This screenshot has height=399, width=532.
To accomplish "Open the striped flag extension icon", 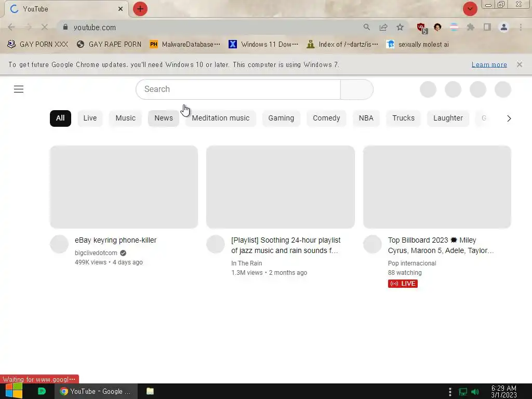I will (454, 27).
